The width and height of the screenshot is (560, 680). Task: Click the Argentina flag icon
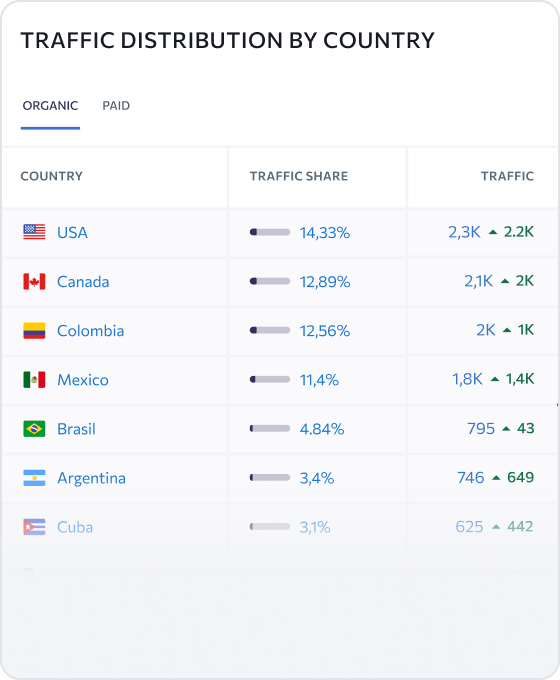coord(34,477)
